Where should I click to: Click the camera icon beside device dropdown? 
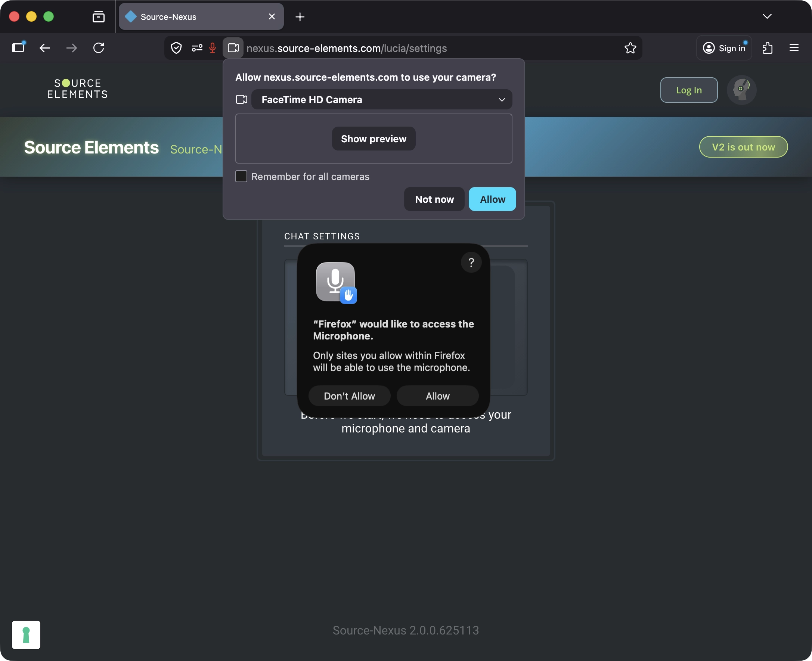click(x=241, y=100)
